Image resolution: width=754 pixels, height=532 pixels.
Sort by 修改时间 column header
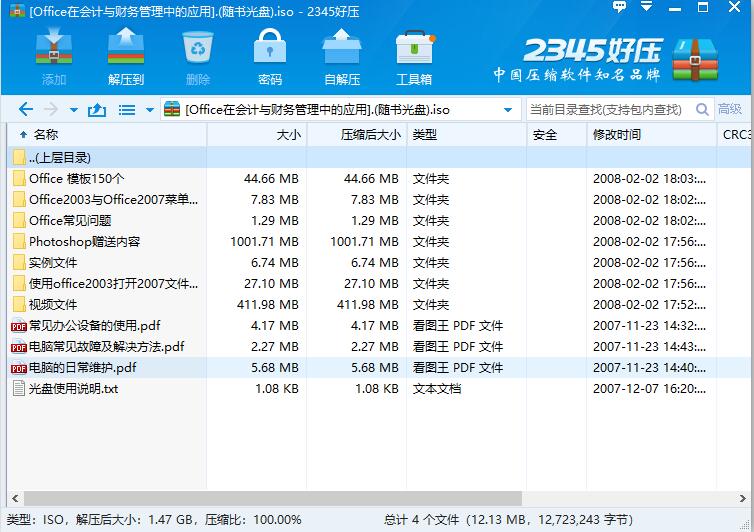click(652, 135)
